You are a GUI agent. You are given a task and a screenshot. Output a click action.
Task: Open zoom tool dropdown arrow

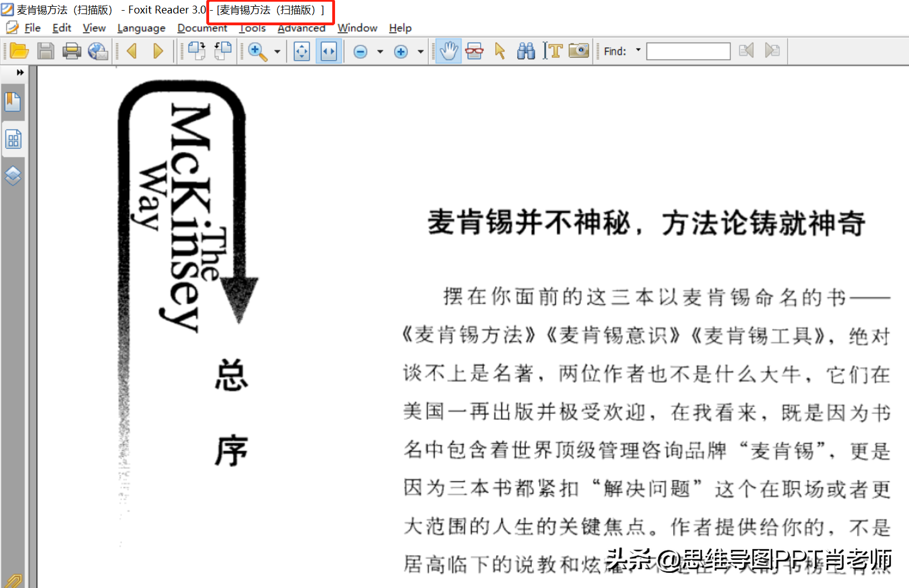[277, 52]
